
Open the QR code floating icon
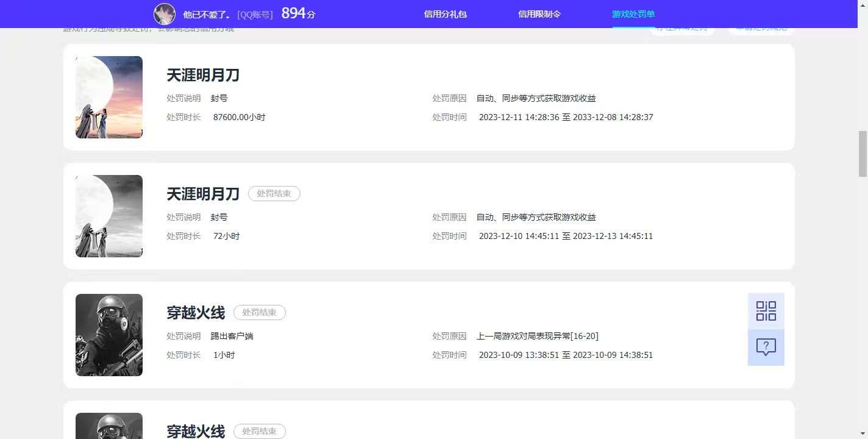tap(766, 311)
